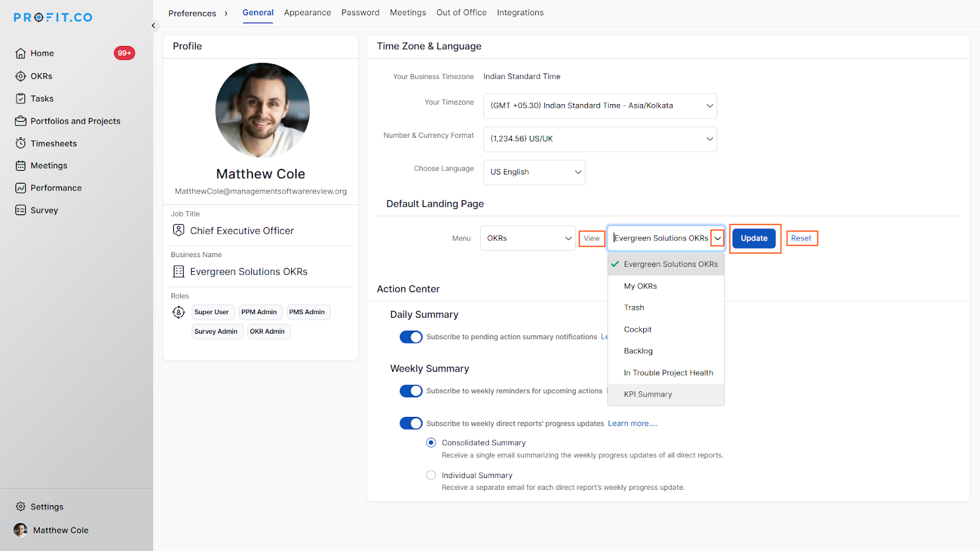Collapse the sidebar with arrow button
The width and height of the screenshot is (980, 551).
point(153,26)
